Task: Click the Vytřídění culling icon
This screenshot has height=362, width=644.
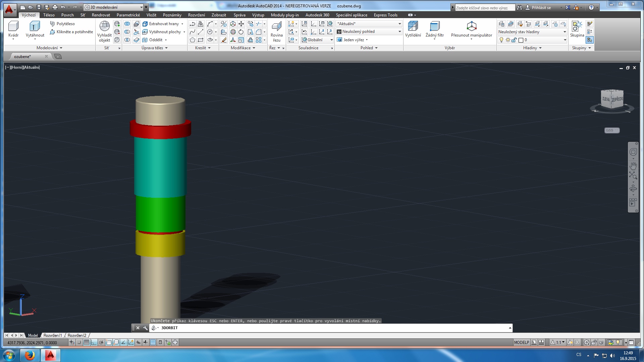Action: pyautogui.click(x=413, y=27)
